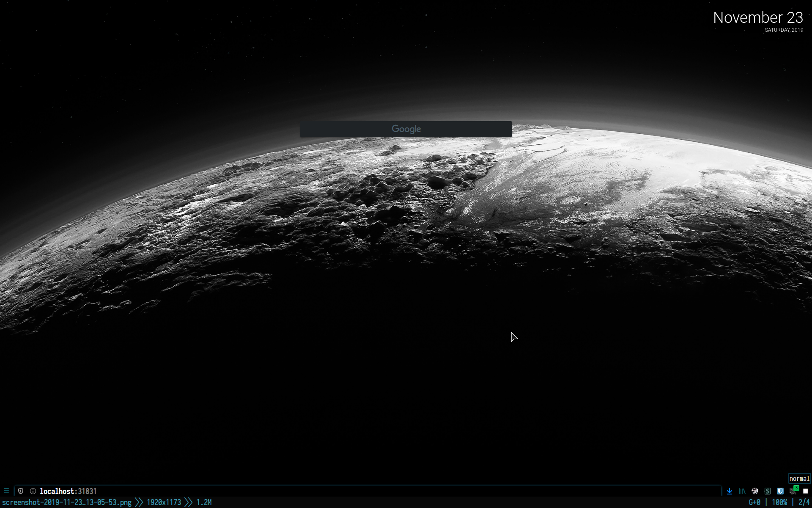
Task: Click the white square toolbar icon
Action: coord(806,491)
